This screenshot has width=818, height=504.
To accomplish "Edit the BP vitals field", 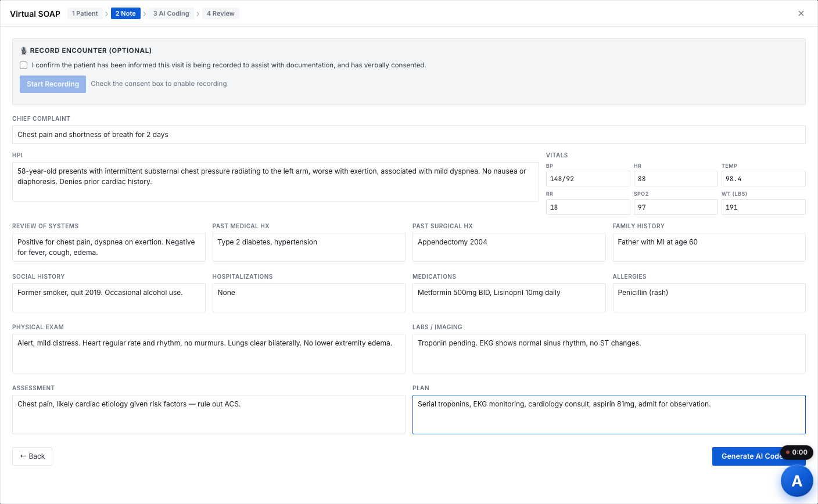I will (x=588, y=179).
